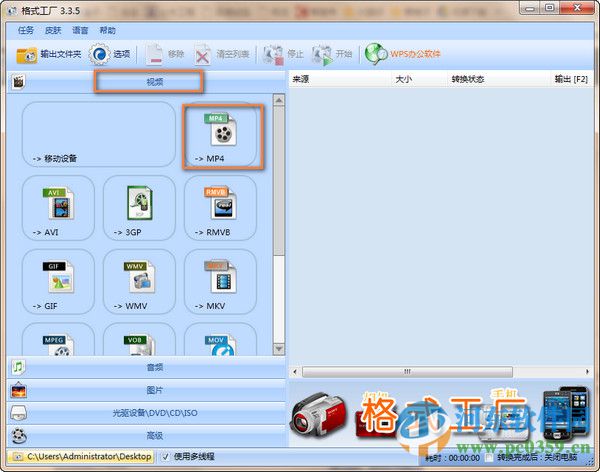Open the 任务 menu

tap(26, 31)
